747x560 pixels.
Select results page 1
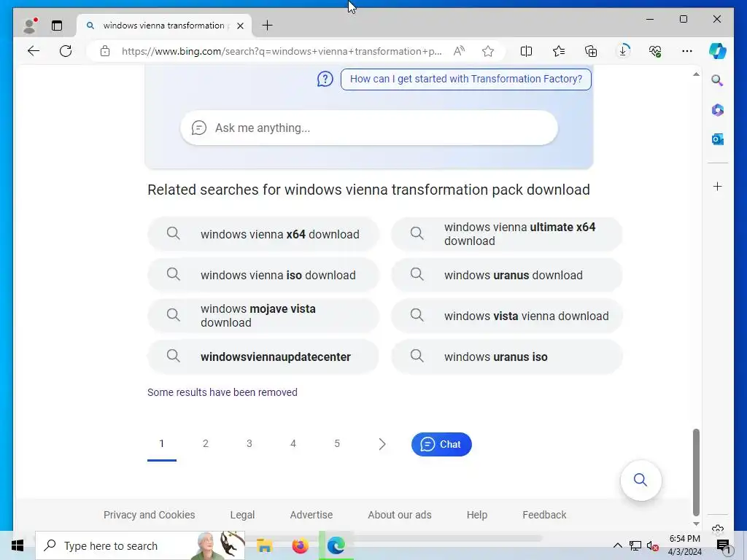pyautogui.click(x=162, y=444)
